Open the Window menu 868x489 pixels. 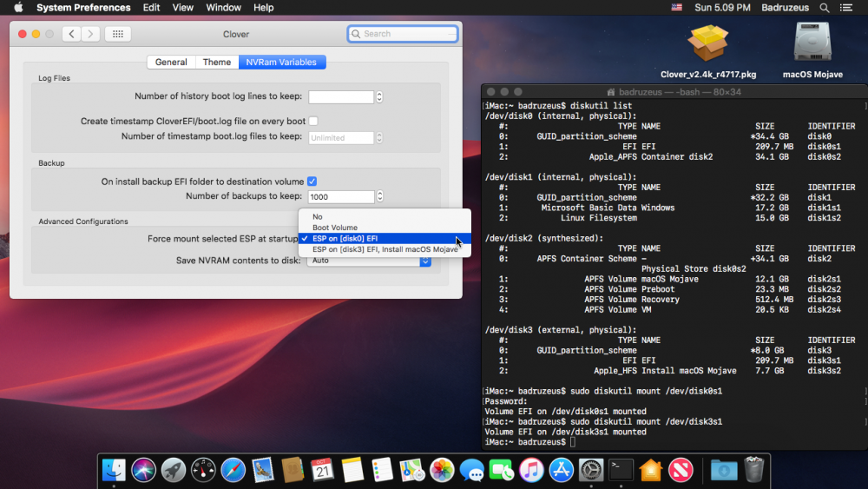click(x=224, y=8)
